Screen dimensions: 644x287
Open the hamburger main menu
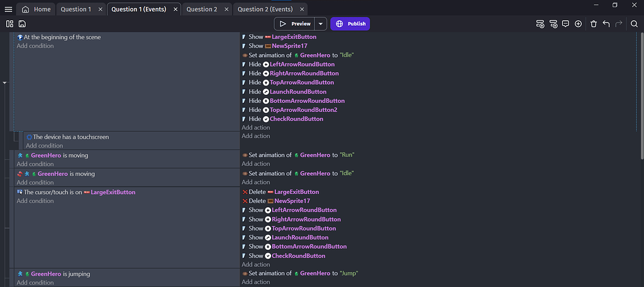[8, 9]
